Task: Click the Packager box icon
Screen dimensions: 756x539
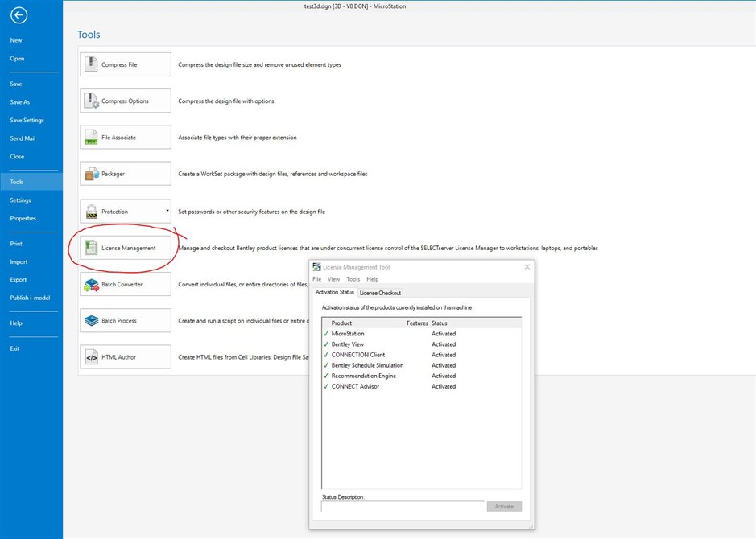Action: tap(92, 174)
